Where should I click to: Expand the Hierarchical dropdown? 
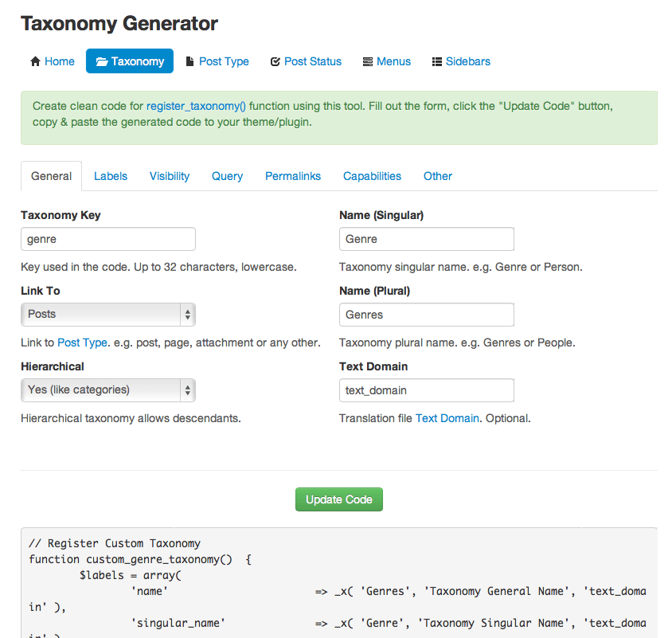[x=108, y=390]
